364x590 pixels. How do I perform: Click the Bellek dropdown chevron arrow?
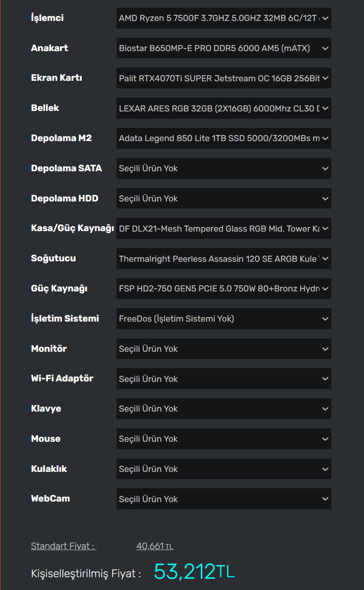(x=326, y=108)
